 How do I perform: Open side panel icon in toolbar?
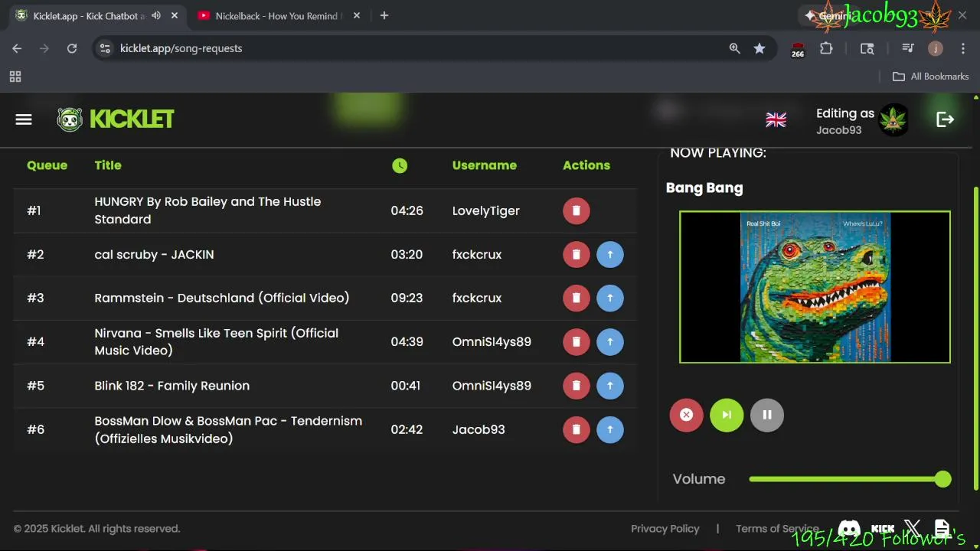867,48
